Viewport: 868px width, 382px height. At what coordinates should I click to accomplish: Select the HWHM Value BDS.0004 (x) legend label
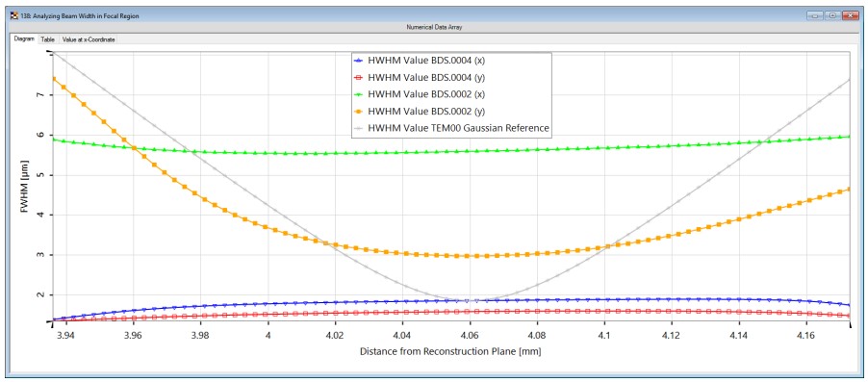426,60
